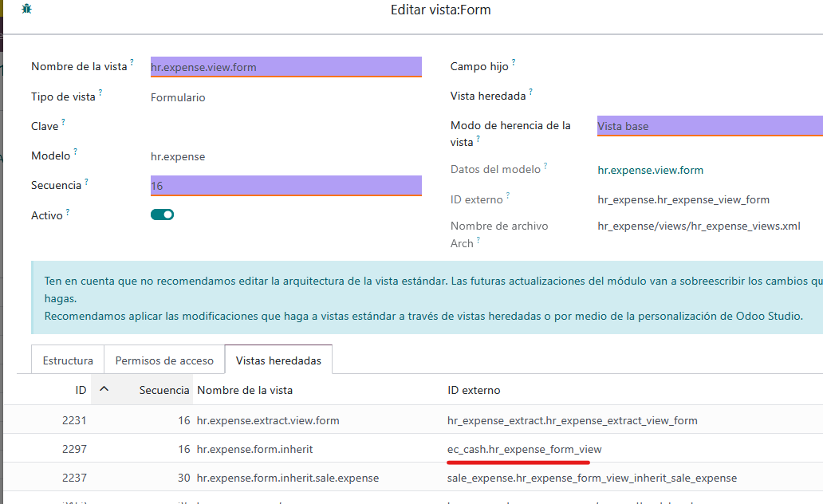
Task: Click help icon next to Clave
Action: coord(64,123)
